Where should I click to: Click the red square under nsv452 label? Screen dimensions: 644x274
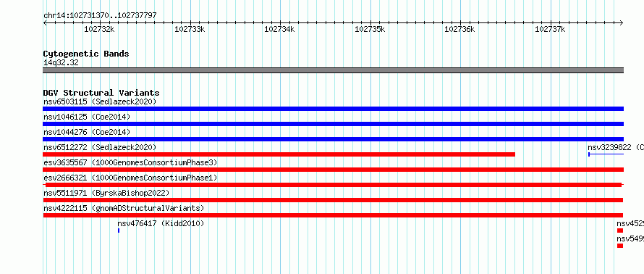pos(620,231)
